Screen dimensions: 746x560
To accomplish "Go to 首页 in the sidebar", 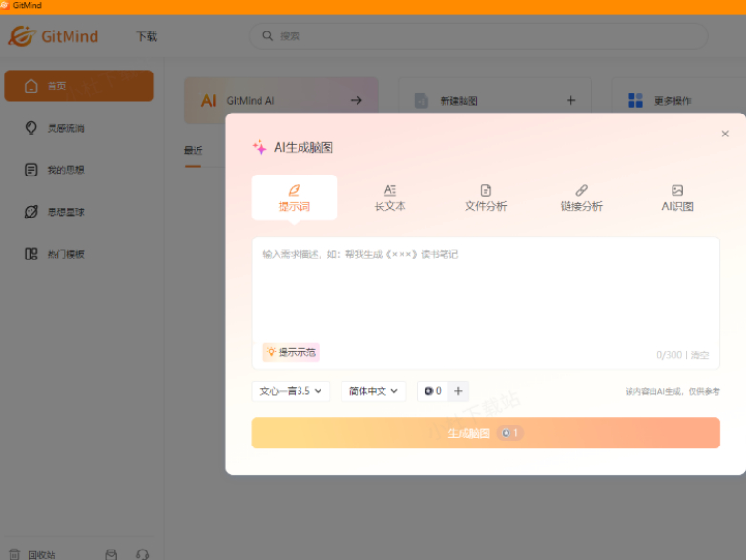I will pyautogui.click(x=78, y=86).
